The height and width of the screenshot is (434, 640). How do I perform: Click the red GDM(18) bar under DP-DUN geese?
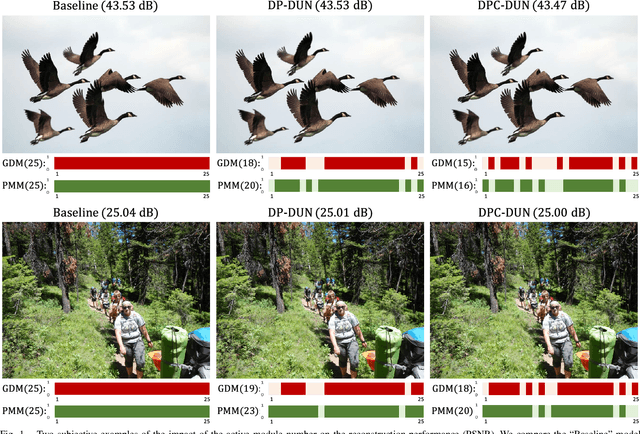pyautogui.click(x=346, y=163)
